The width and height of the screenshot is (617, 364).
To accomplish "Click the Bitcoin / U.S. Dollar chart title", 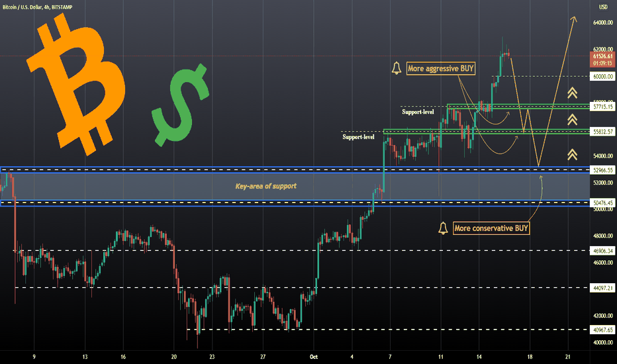I will pyautogui.click(x=37, y=7).
